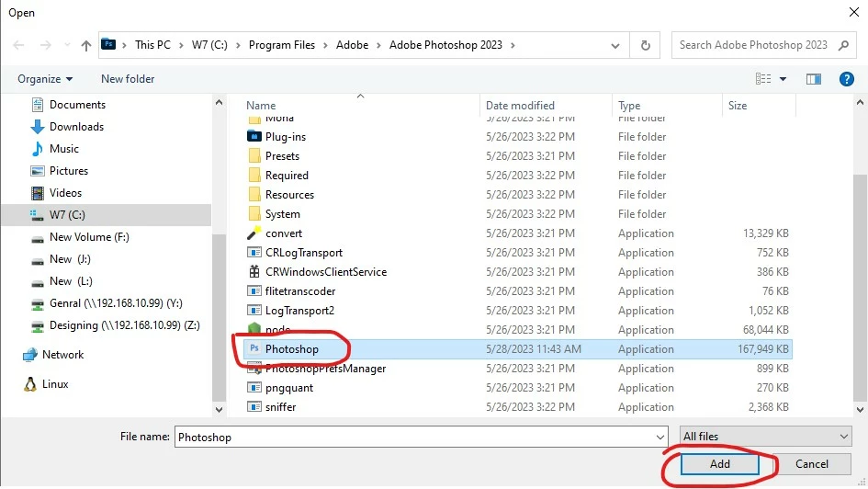Open Help with the question mark icon
The height and width of the screenshot is (489, 868).
click(846, 79)
